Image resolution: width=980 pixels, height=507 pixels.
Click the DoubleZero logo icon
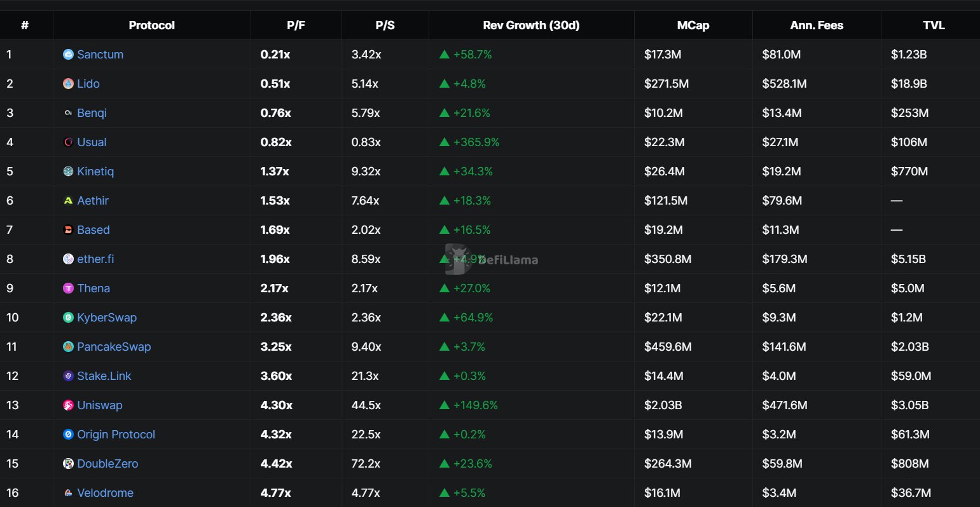tap(68, 464)
